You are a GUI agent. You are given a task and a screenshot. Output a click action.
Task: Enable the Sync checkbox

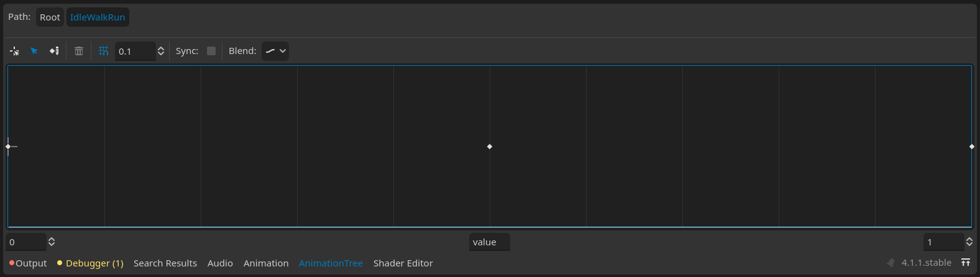(x=211, y=51)
